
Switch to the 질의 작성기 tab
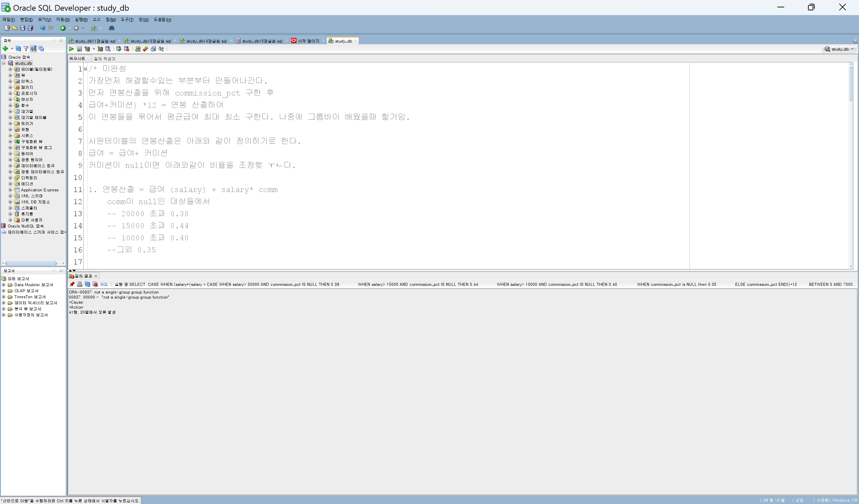104,59
